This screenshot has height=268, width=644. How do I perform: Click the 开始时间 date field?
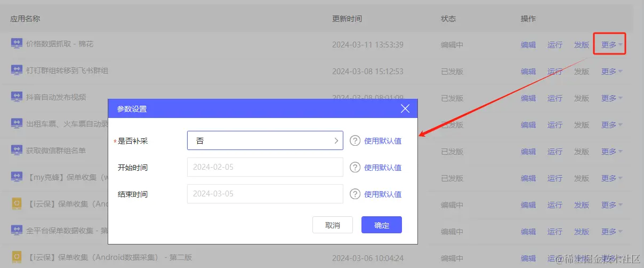tap(265, 167)
